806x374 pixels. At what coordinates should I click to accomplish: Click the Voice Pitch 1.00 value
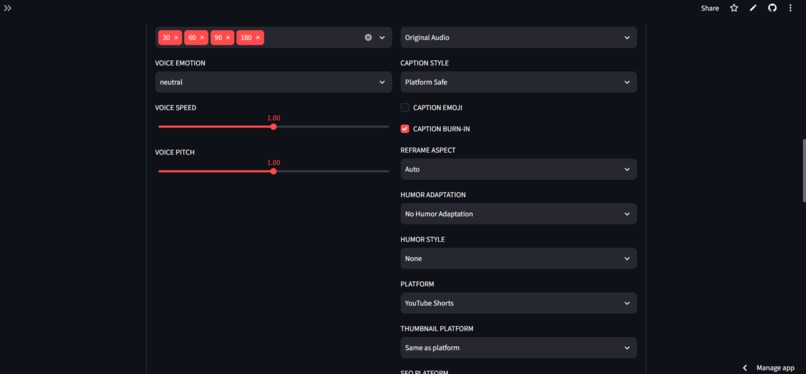pyautogui.click(x=273, y=163)
